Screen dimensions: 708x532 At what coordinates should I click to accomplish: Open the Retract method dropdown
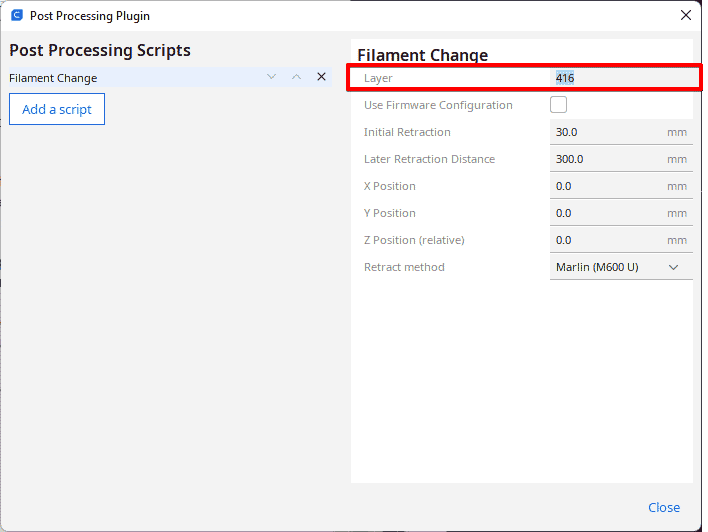click(x=621, y=267)
